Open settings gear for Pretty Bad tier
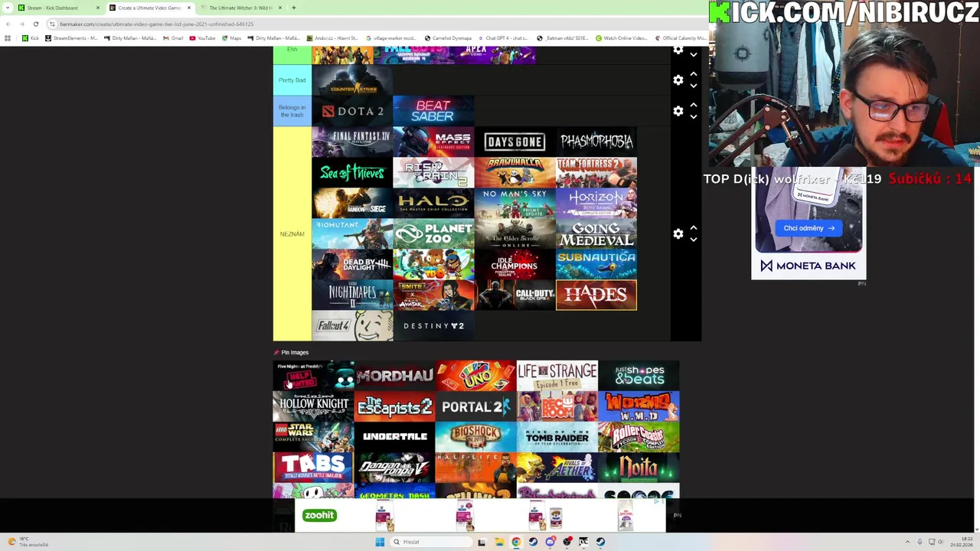980x551 pixels. (678, 80)
